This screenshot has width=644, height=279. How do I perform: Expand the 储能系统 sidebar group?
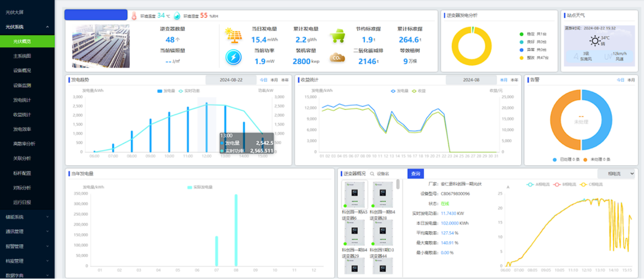pyautogui.click(x=27, y=216)
